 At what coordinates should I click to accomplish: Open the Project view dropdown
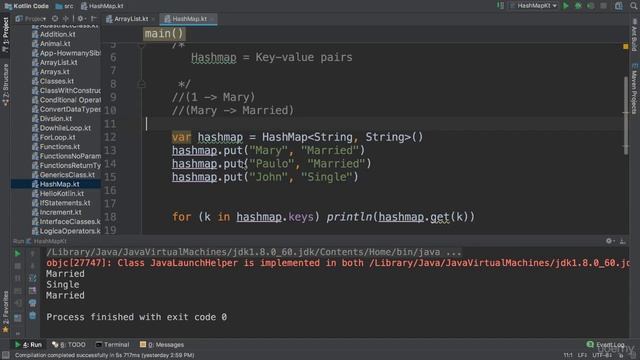(31, 19)
